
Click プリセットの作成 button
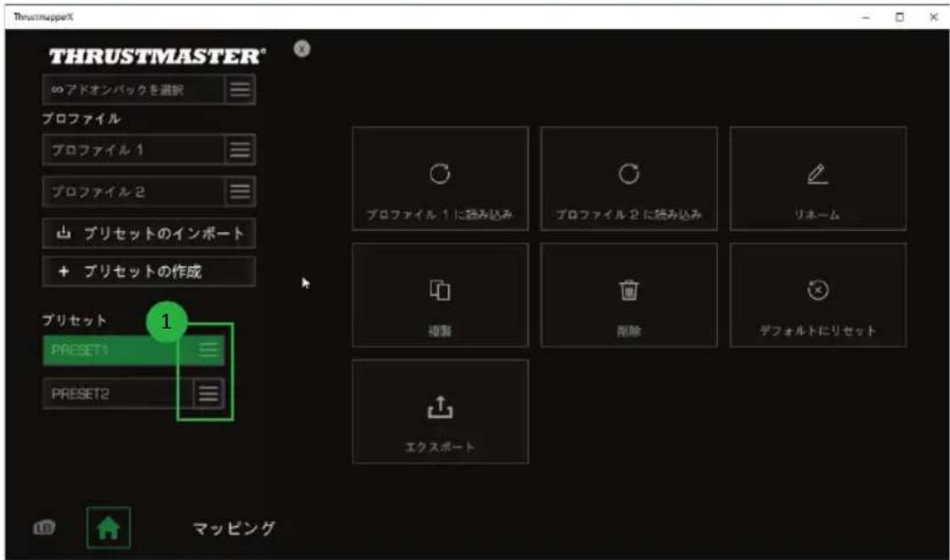tap(149, 271)
